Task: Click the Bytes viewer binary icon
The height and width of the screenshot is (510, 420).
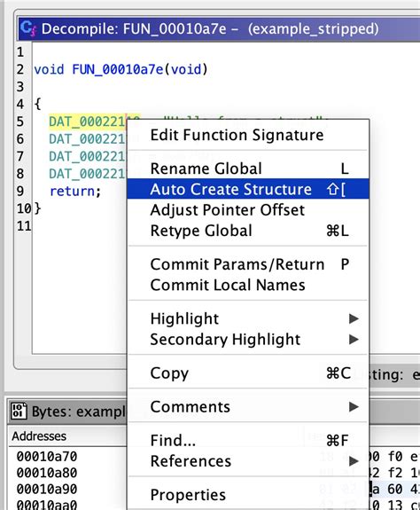Action: (x=19, y=412)
